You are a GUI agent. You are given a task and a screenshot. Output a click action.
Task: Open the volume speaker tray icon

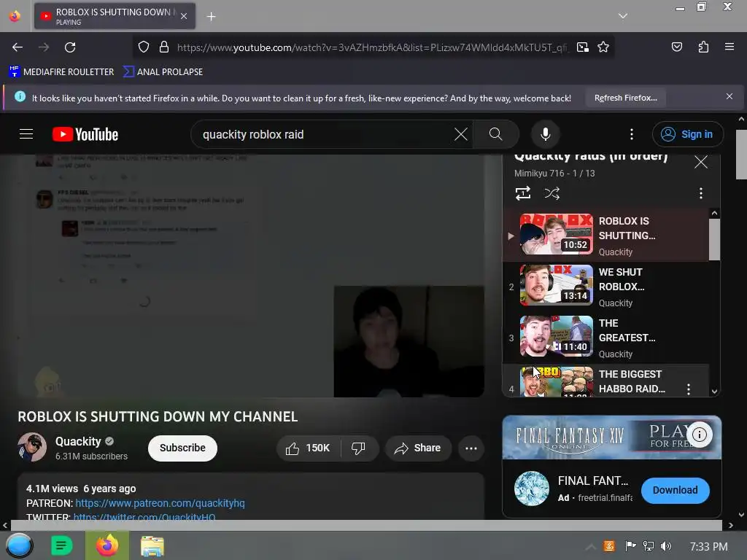point(665,546)
